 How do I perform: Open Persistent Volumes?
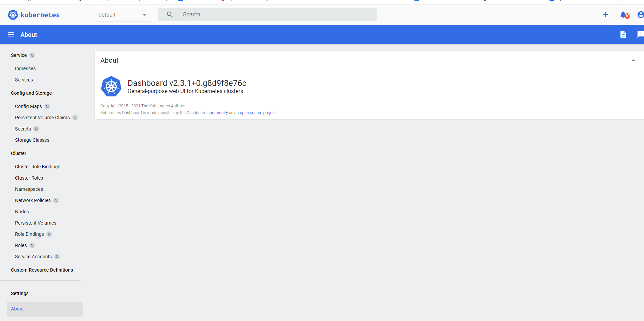pos(35,223)
